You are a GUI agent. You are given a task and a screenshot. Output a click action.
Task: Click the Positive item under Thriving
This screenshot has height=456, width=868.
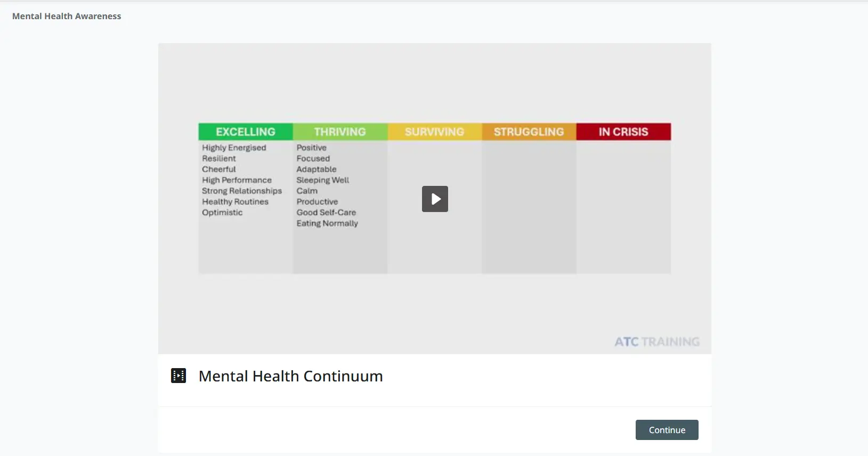[312, 148]
